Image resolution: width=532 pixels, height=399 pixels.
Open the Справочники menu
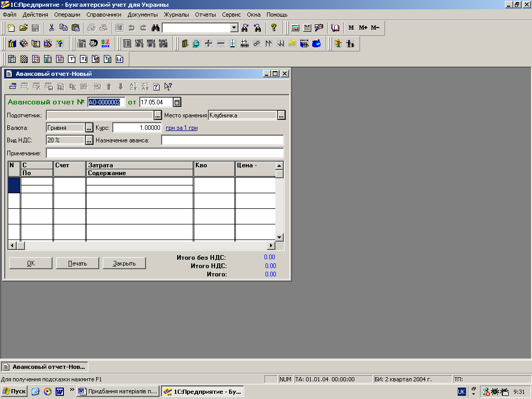click(104, 15)
